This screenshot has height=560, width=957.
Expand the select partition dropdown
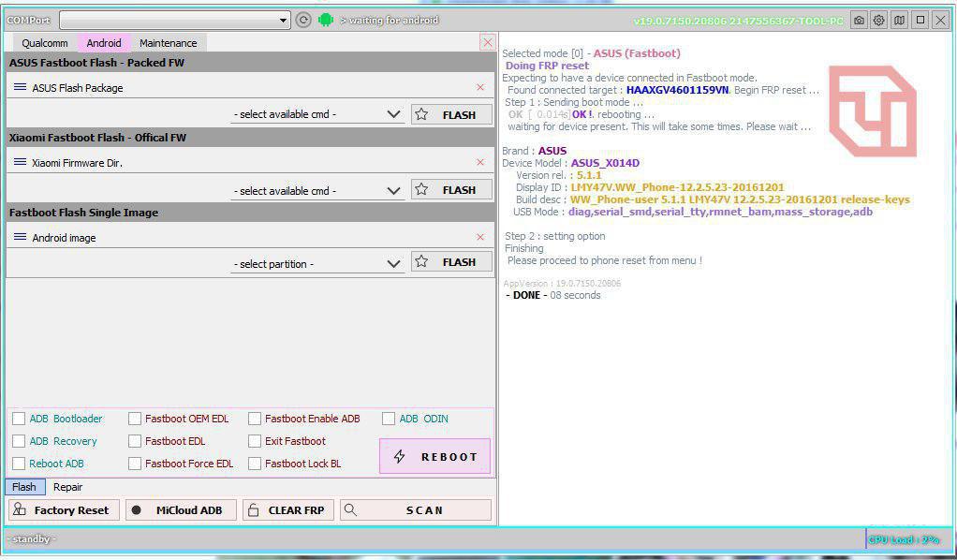coord(317,264)
